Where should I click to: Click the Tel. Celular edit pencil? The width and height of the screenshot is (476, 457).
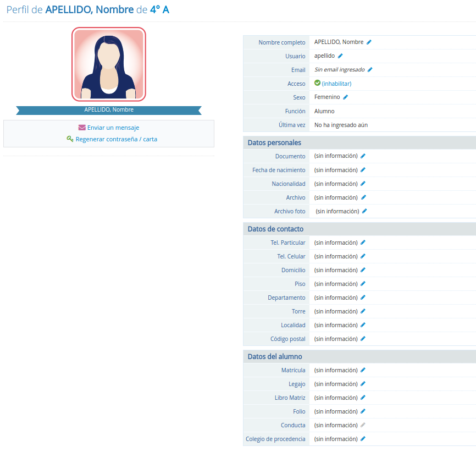pyautogui.click(x=363, y=256)
